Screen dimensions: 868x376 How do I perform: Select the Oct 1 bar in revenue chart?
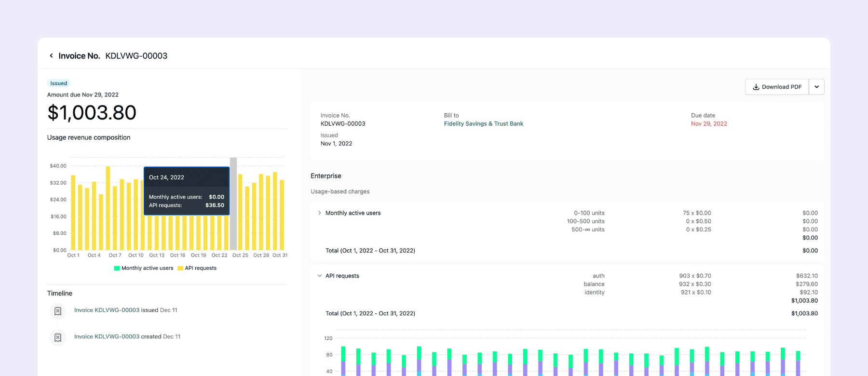(x=73, y=212)
